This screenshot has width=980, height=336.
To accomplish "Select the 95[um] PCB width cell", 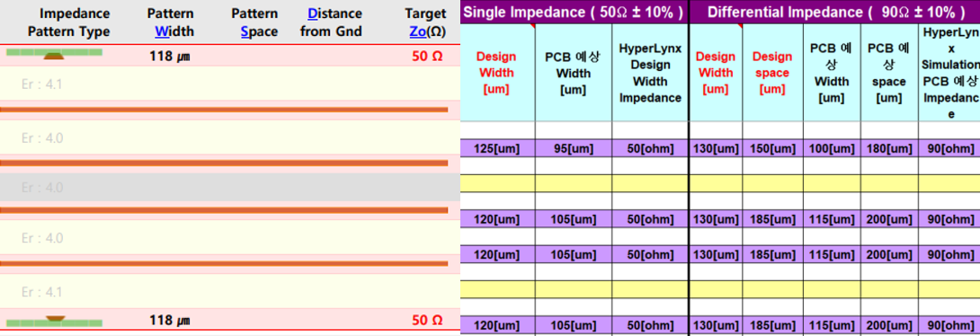I will [573, 148].
